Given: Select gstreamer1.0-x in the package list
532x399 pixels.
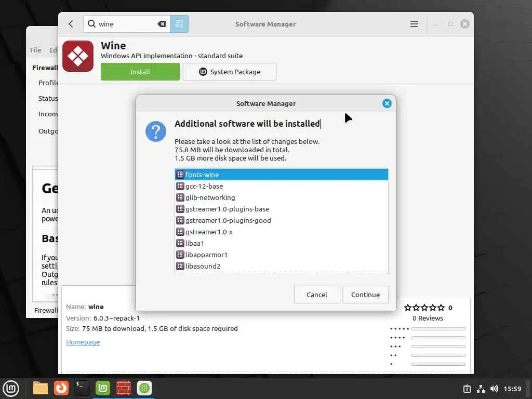Looking at the screenshot, I should click(x=281, y=232).
